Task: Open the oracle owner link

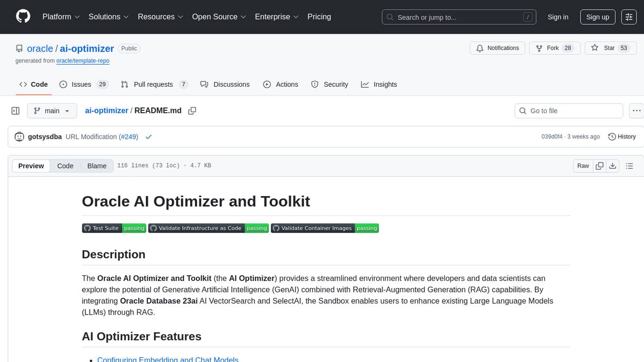Action: pyautogui.click(x=40, y=48)
